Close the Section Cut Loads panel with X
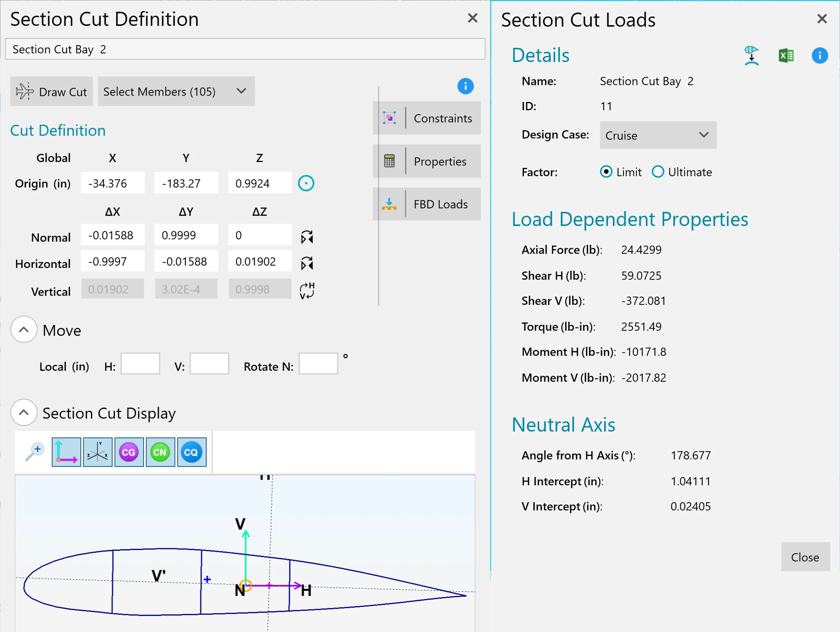Screen dimensions: 840x632 pos(822,19)
